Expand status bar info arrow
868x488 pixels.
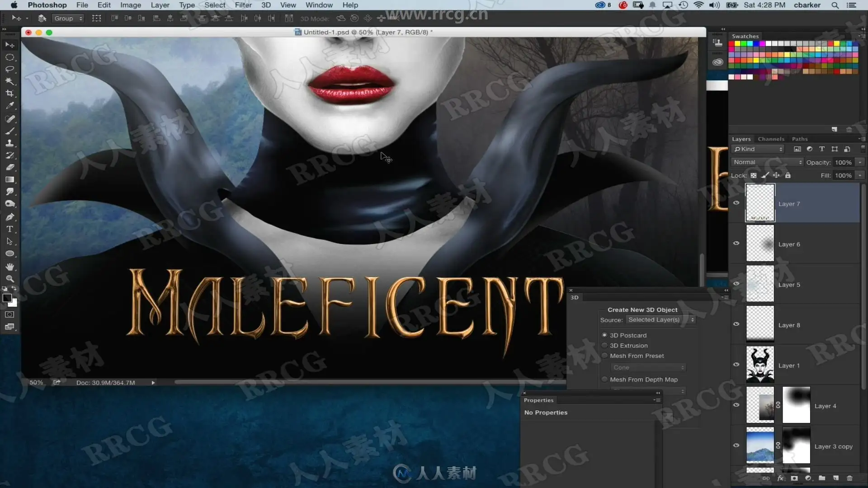153,383
